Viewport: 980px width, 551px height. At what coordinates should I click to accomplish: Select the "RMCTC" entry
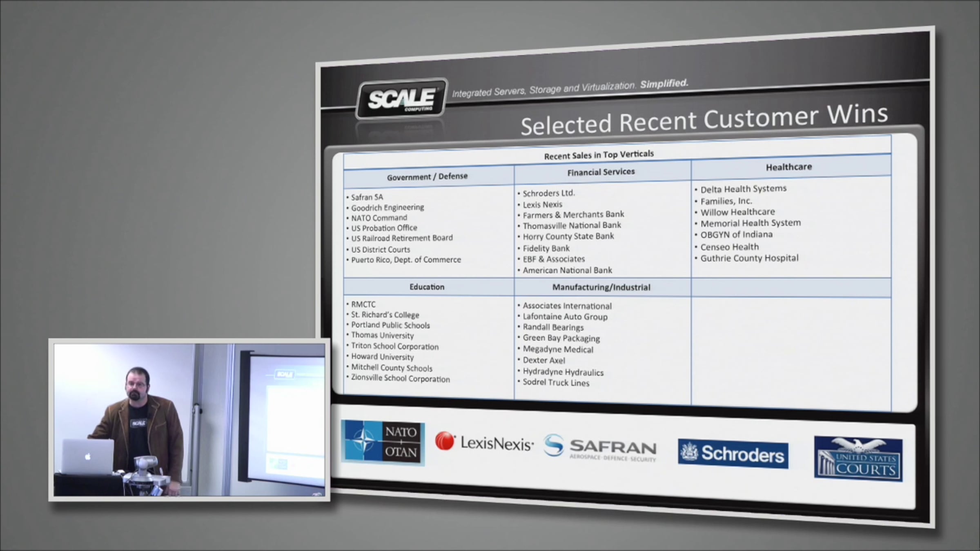coord(363,304)
